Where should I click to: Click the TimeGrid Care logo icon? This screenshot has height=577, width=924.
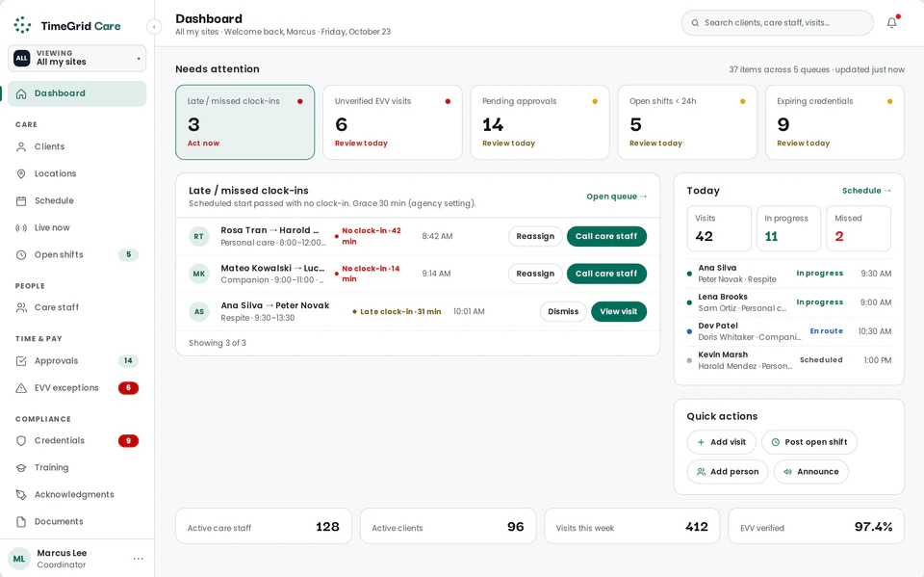click(x=22, y=25)
